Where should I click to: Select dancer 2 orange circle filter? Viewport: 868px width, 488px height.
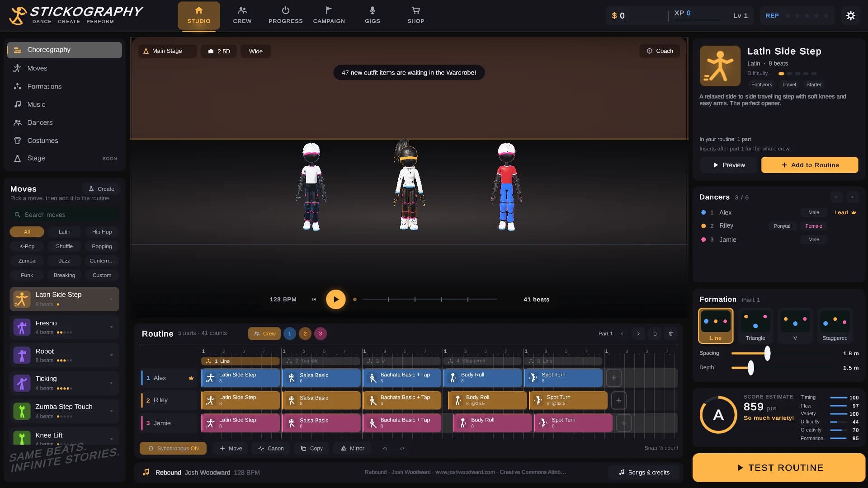(305, 334)
